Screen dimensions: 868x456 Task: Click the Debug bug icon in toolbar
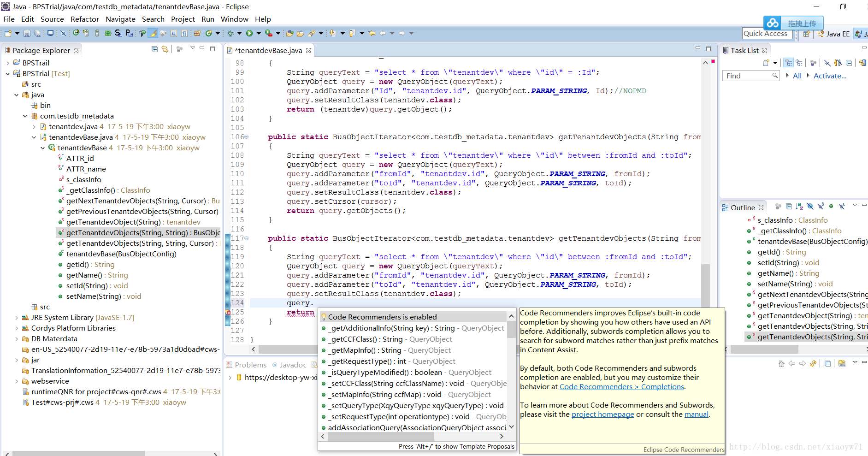(x=230, y=33)
